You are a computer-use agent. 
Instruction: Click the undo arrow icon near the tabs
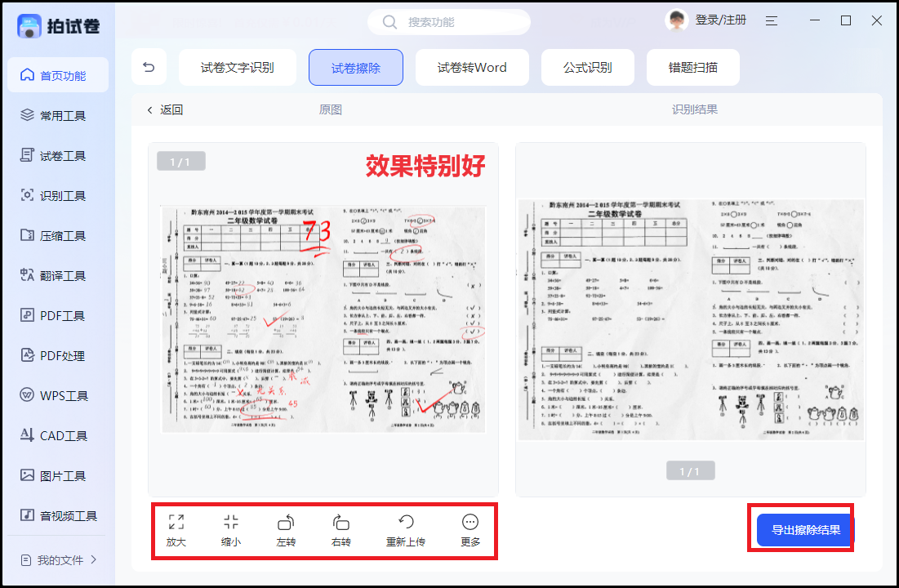pos(149,67)
